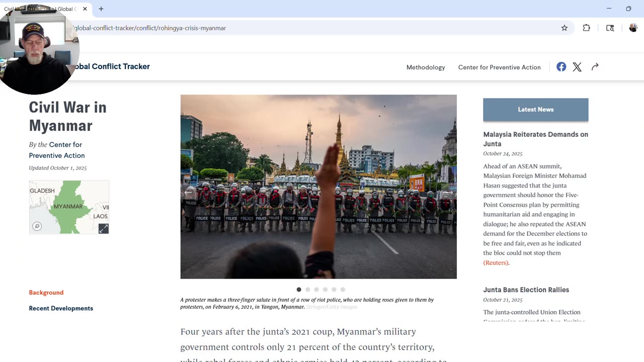Open the Chrome profile avatar
Image resolution: width=644 pixels, height=362 pixels.
[633, 28]
